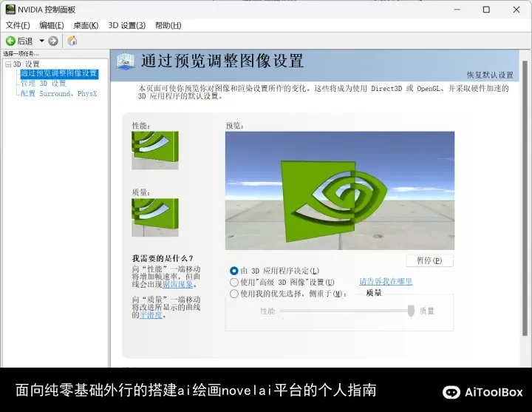This screenshot has width=532, height=412.
Task: Click the performance-quality slider handle
Action: tap(411, 311)
